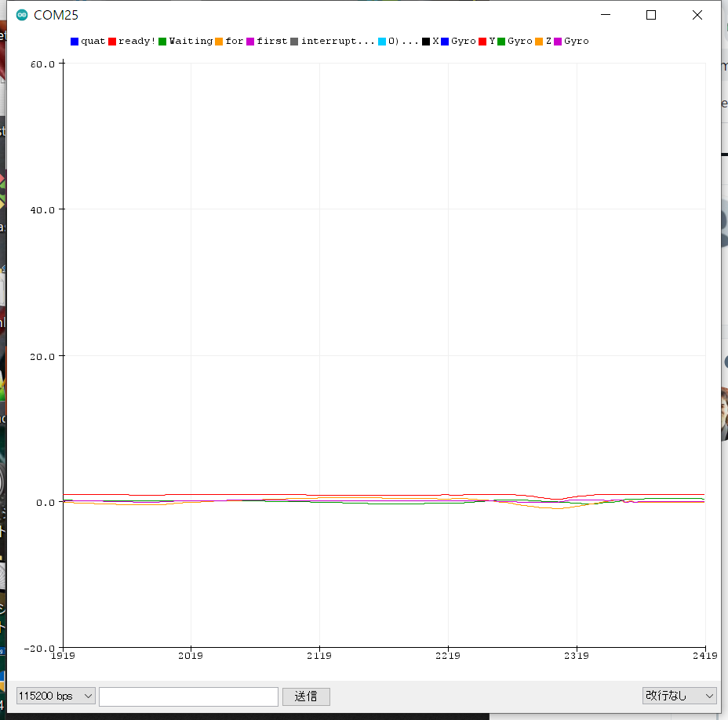Open the 改行なし line ending dropdown
This screenshot has width=728, height=720.
point(679,696)
